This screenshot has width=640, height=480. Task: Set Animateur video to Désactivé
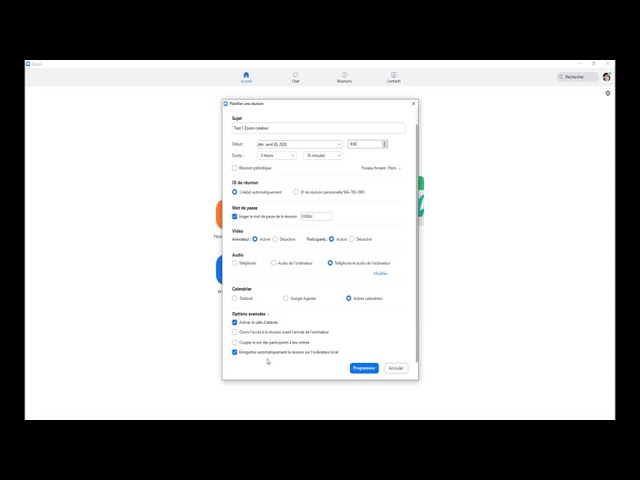[275, 239]
